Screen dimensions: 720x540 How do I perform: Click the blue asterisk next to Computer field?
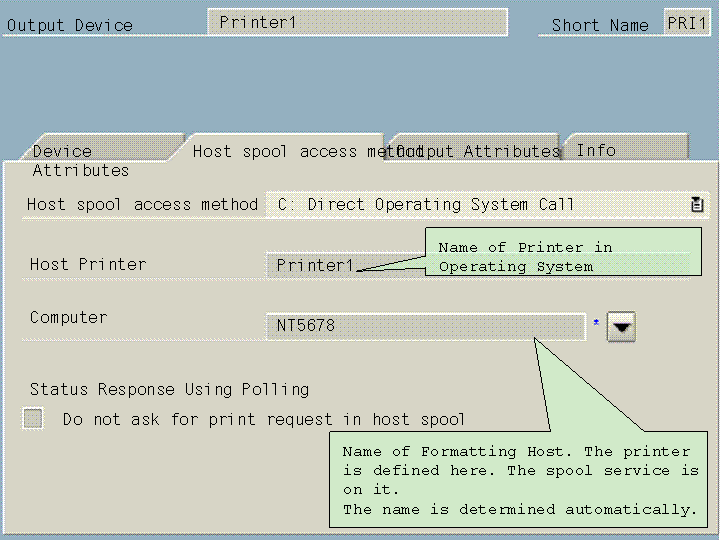596,323
